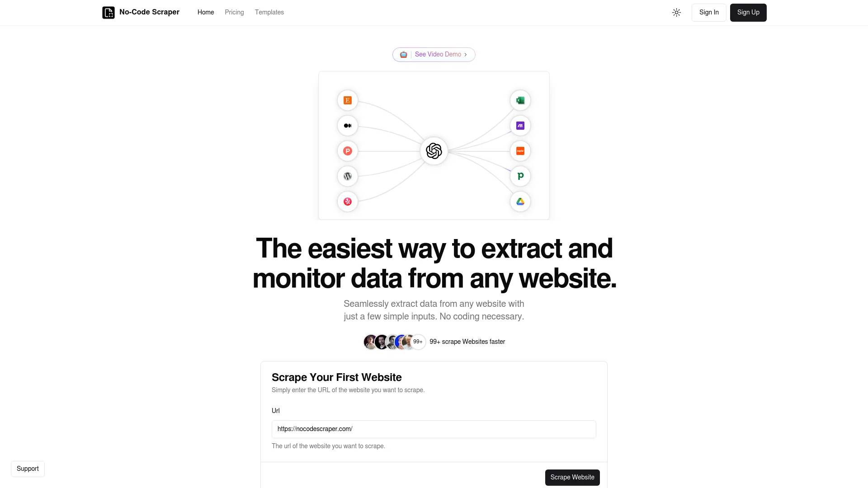Image resolution: width=868 pixels, height=488 pixels.
Task: Click the WordPress integration icon
Action: coord(347,176)
